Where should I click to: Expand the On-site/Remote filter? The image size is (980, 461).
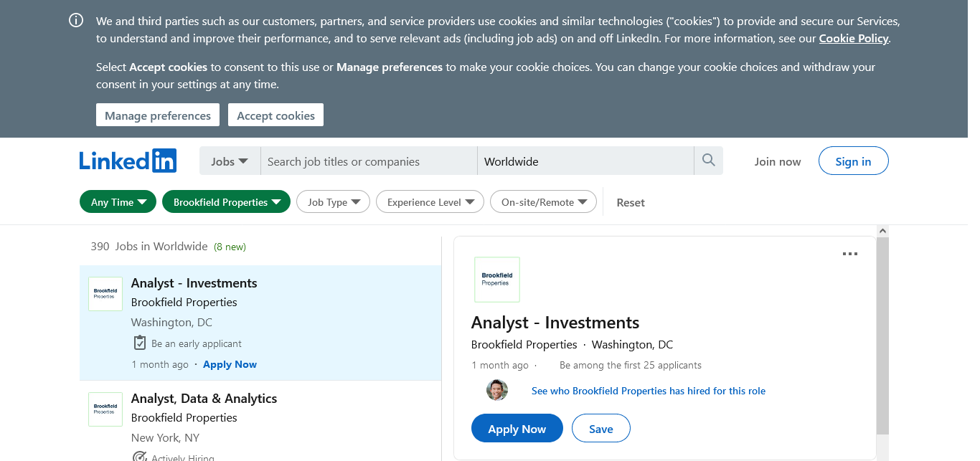coord(543,202)
